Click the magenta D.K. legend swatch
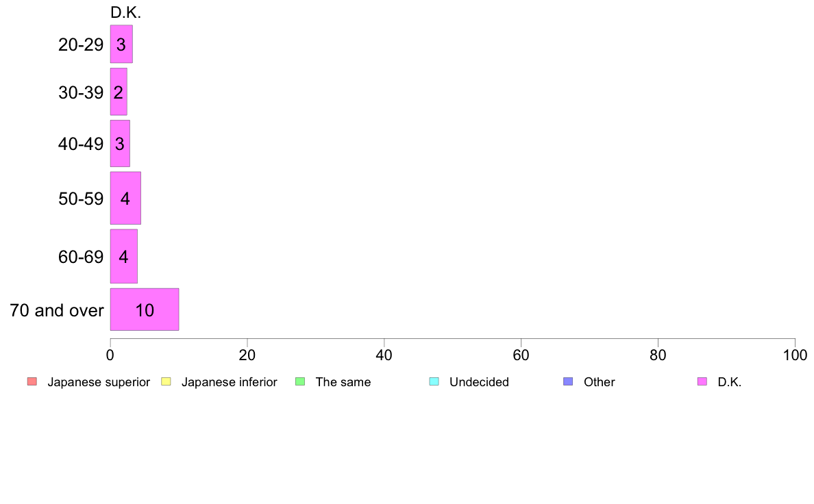This screenshot has height=504, width=814. tap(702, 381)
